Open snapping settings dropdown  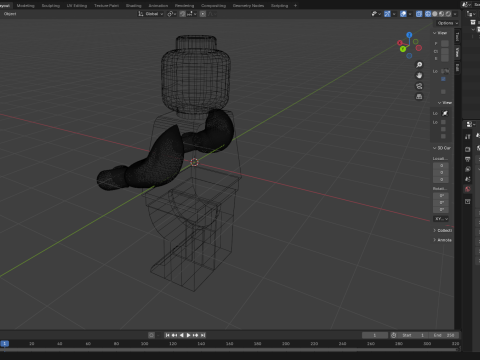coord(192,14)
